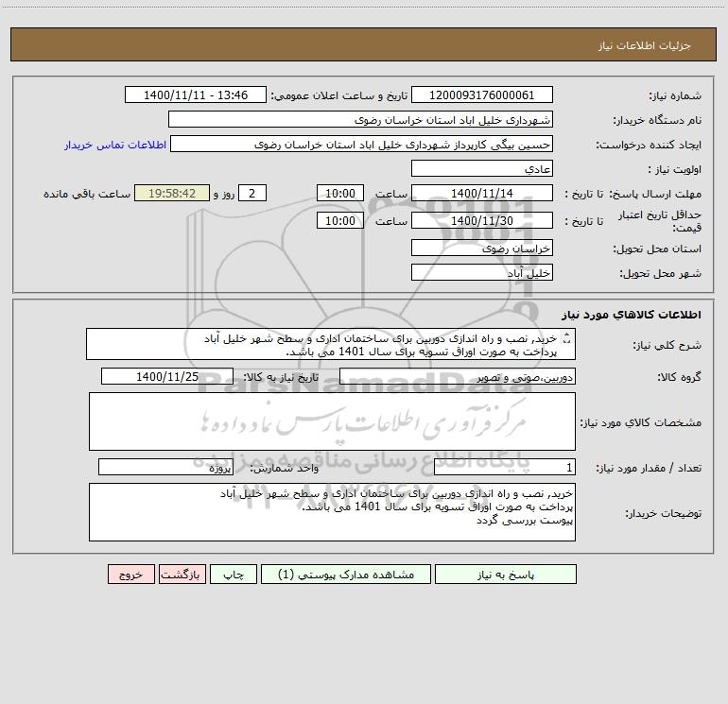Click the تعداد / مقدار مورد نیاز label

pos(649,468)
